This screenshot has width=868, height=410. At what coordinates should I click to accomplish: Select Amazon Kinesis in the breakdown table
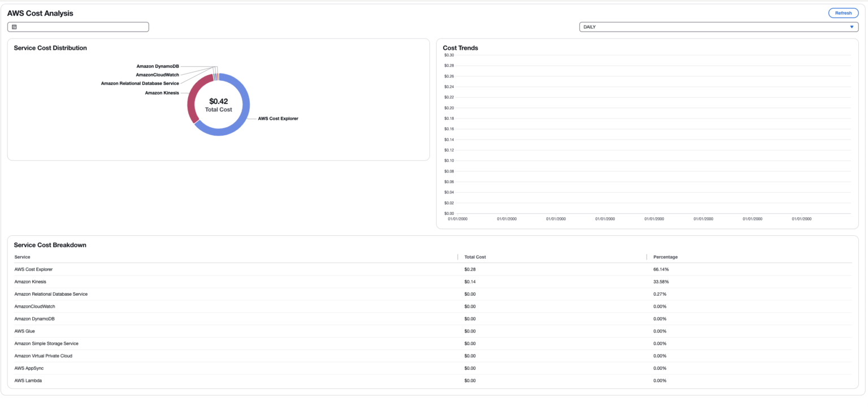[x=31, y=282]
